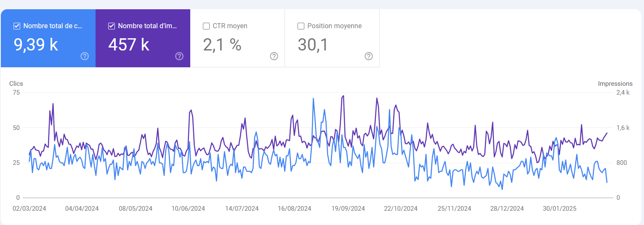The image size is (644, 225).
Task: Click the 2,1 % average CTR value
Action: coord(222,44)
